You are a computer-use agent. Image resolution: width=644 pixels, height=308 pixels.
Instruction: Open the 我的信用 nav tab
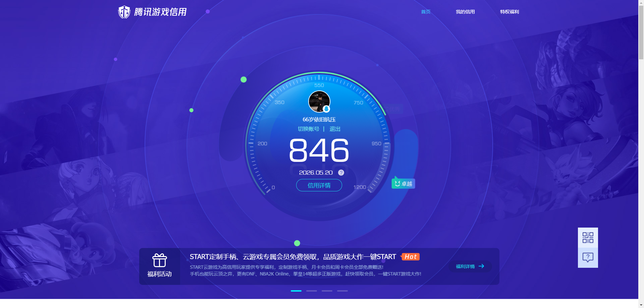pos(465,12)
